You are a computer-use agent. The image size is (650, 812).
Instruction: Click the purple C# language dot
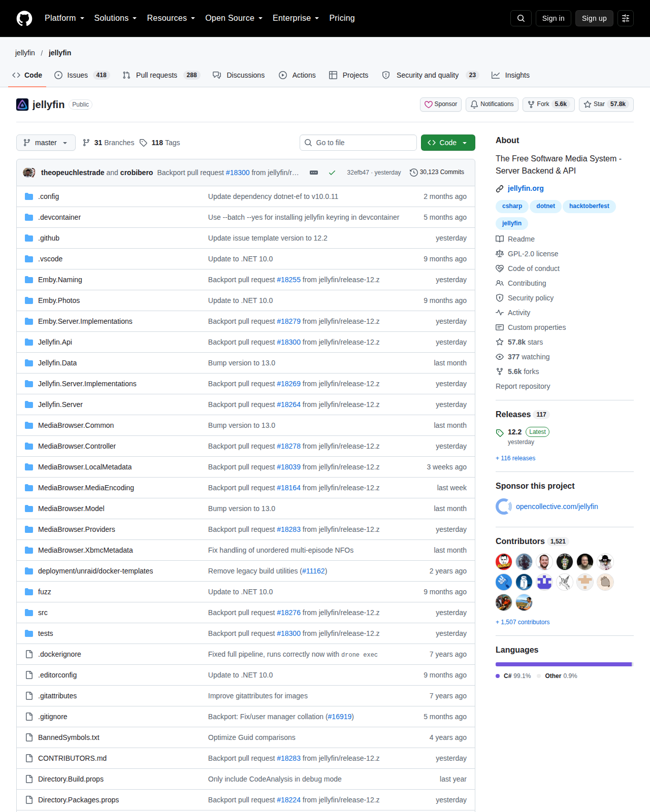(x=498, y=676)
